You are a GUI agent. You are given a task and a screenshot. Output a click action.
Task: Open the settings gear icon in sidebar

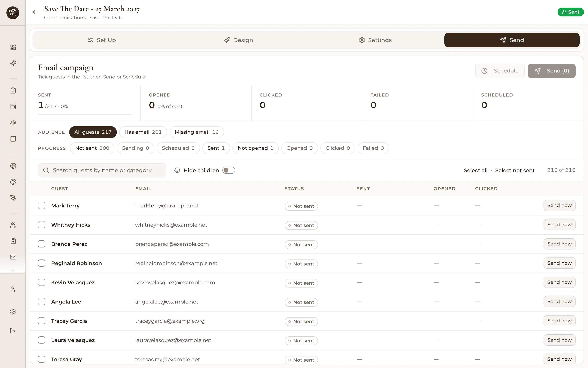[13, 312]
